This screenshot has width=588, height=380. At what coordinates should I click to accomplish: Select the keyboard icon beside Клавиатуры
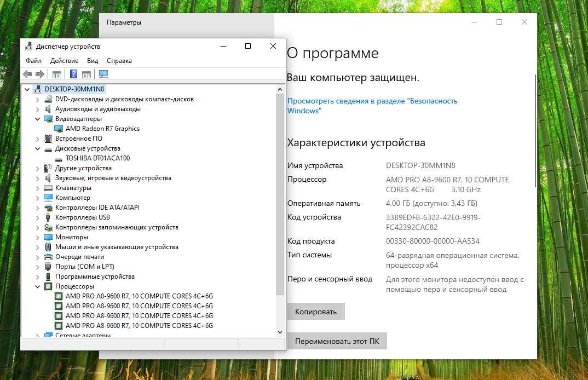48,188
